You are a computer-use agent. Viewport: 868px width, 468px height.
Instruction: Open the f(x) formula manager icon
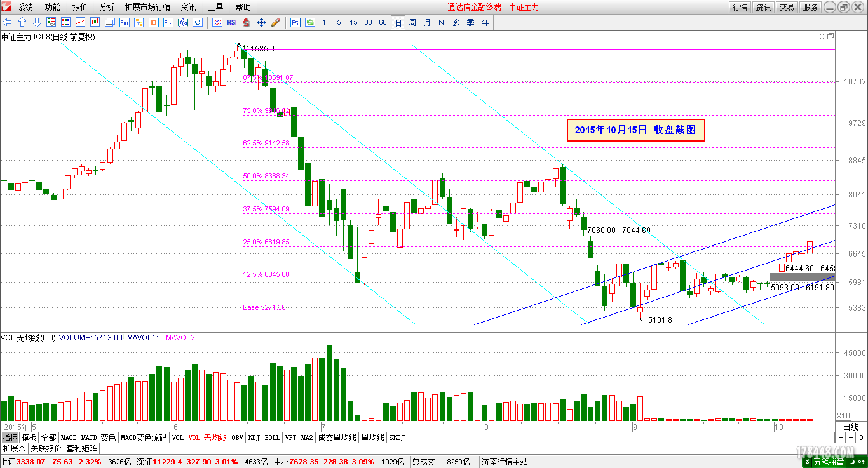pos(183,22)
